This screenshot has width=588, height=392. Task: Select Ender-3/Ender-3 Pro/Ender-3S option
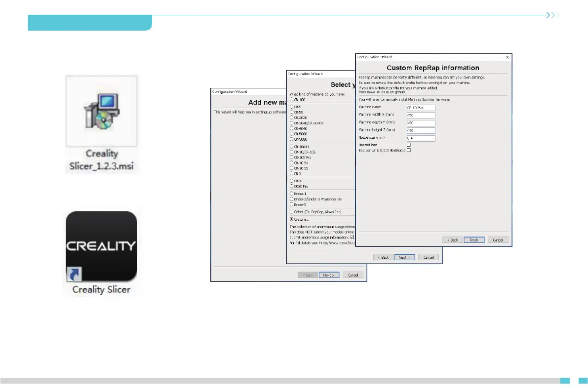(x=291, y=199)
